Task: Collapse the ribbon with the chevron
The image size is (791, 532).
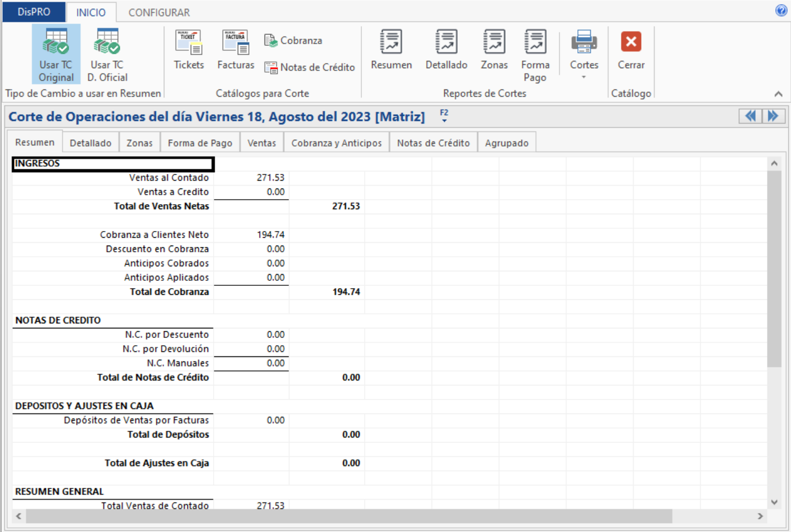Action: tap(778, 94)
